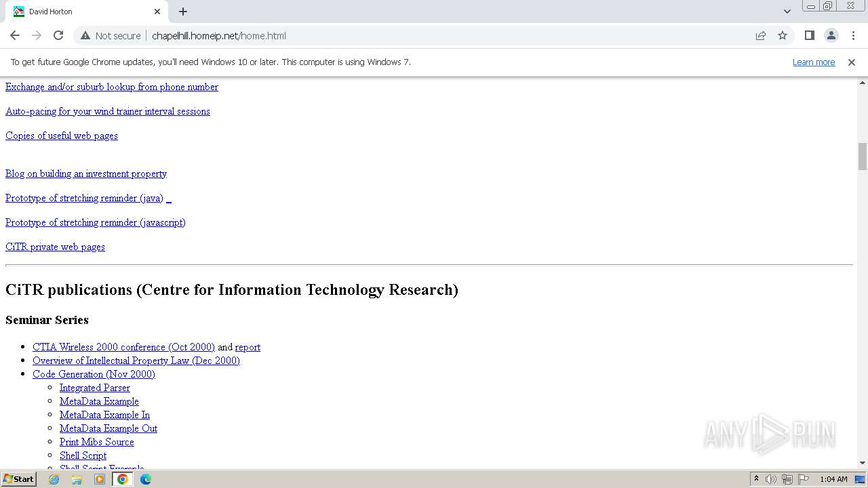Close the David Horton tab
This screenshot has height=488, width=868.
157,12
